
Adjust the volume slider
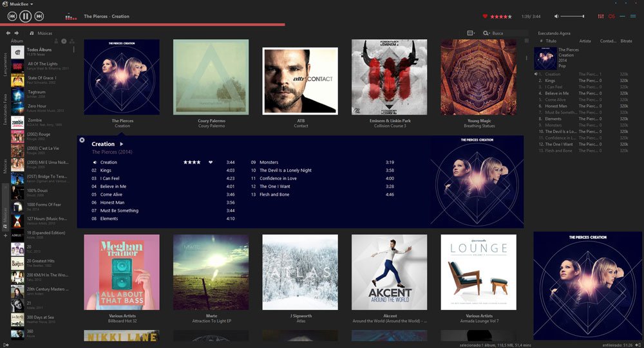(x=572, y=17)
